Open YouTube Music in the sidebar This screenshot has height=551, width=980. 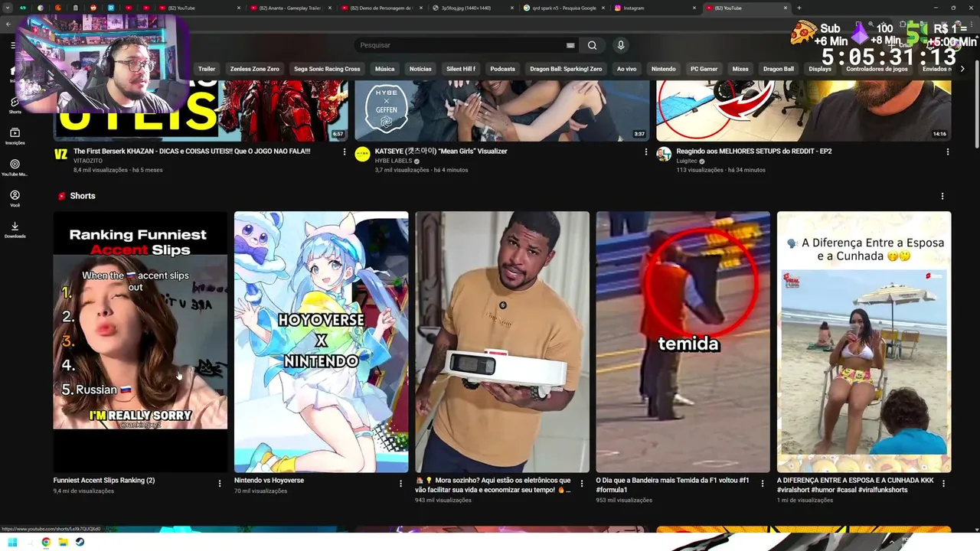[15, 168]
